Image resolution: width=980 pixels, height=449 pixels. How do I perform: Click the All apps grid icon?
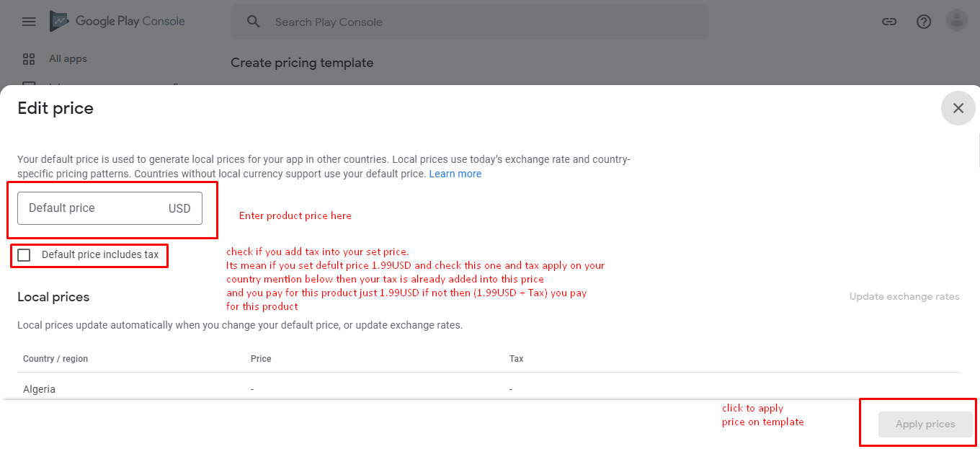coord(29,59)
